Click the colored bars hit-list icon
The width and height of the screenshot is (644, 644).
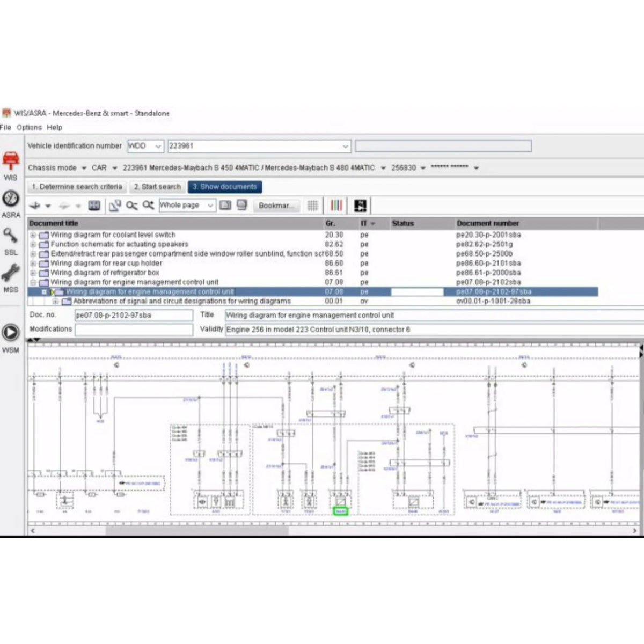(336, 206)
